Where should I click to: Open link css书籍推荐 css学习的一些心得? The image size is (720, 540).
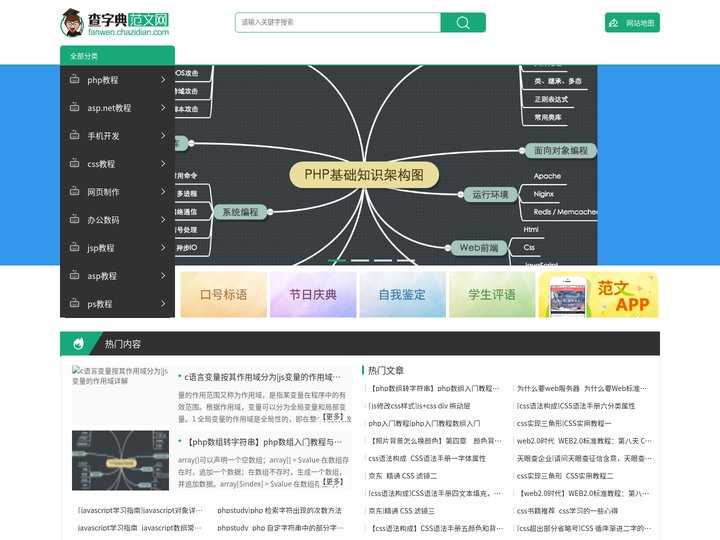(x=567, y=511)
